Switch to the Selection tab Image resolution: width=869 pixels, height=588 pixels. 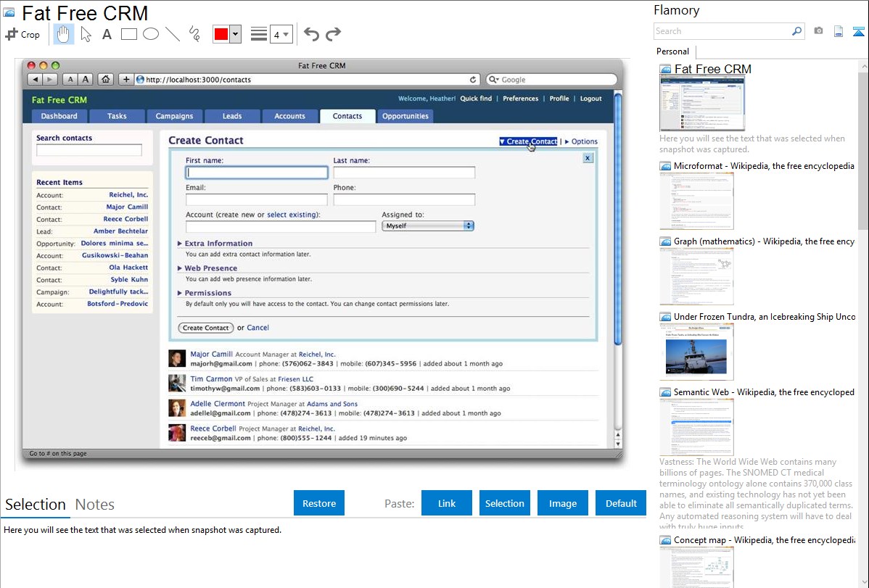pos(36,505)
